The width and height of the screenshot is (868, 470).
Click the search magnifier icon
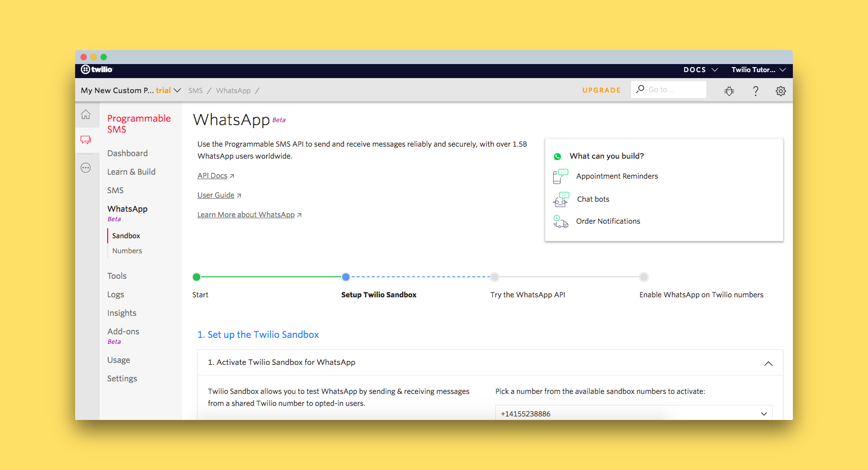click(640, 89)
